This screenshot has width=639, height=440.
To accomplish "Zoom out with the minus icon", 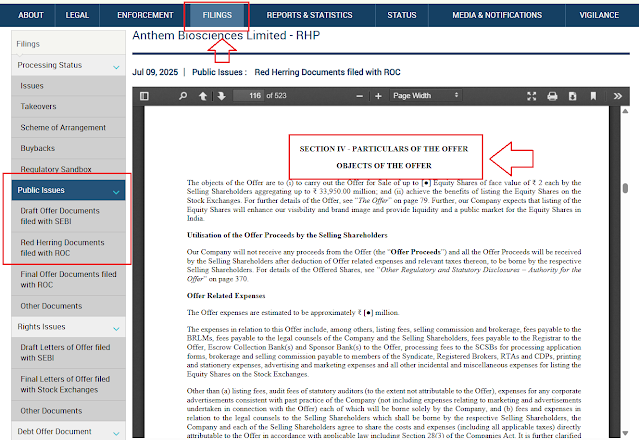I will point(359,96).
